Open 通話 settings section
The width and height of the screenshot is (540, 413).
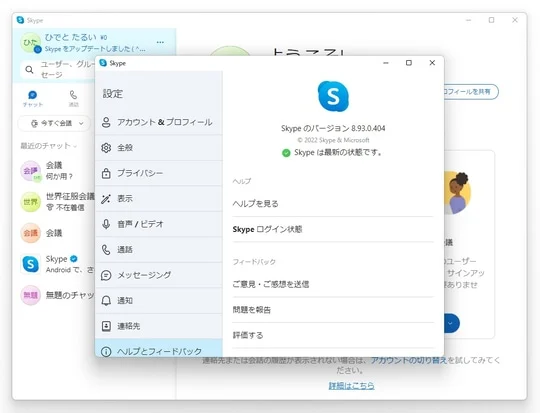pyautogui.click(x=159, y=250)
